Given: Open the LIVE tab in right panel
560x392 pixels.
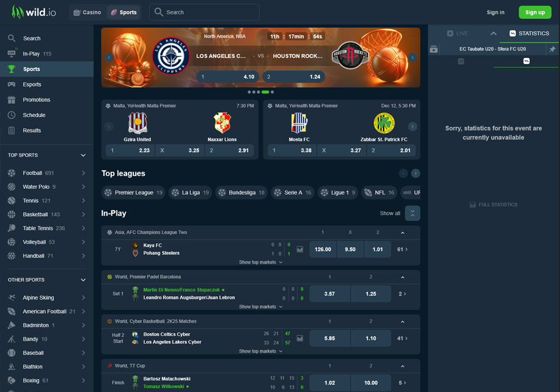Looking at the screenshot, I should coord(458,33).
